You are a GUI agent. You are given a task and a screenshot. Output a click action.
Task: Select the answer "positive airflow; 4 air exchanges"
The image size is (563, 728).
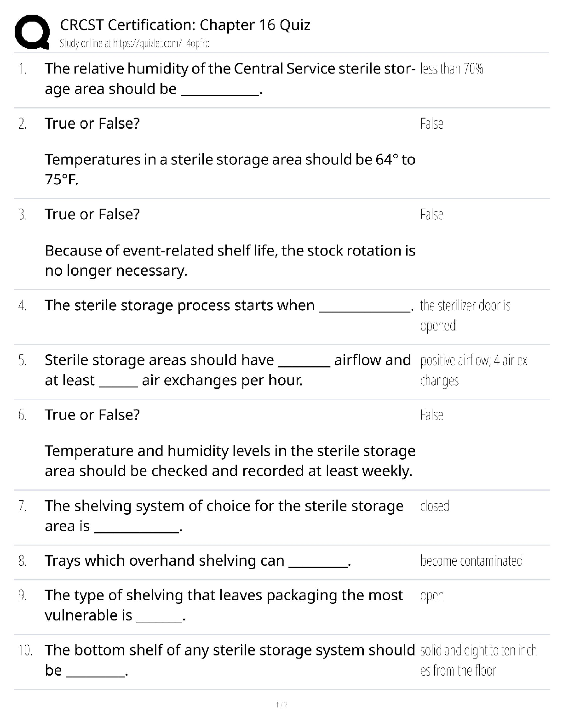tap(475, 370)
